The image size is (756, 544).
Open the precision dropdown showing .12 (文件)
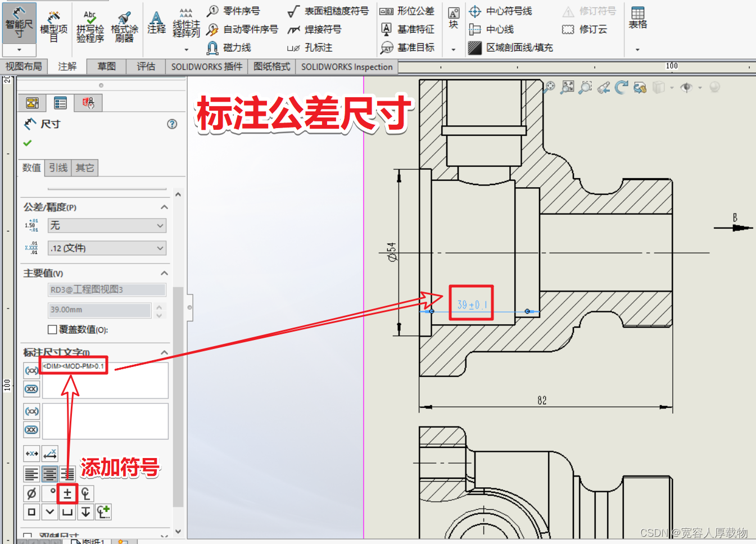[107, 248]
